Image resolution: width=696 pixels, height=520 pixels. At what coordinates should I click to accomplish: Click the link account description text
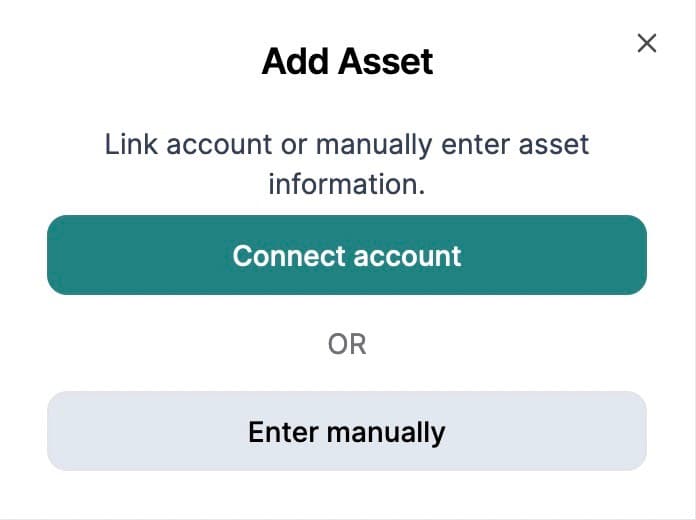[x=347, y=164]
